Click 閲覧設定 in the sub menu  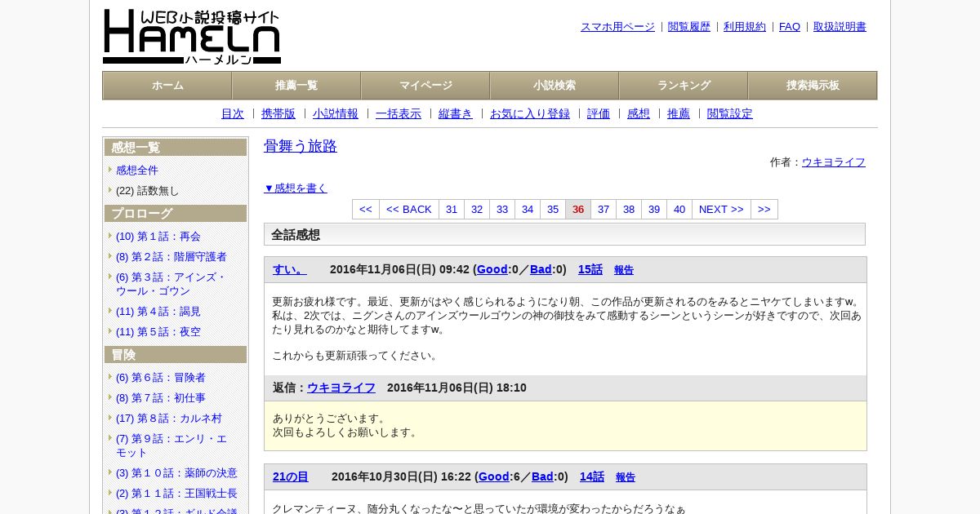[x=730, y=113]
